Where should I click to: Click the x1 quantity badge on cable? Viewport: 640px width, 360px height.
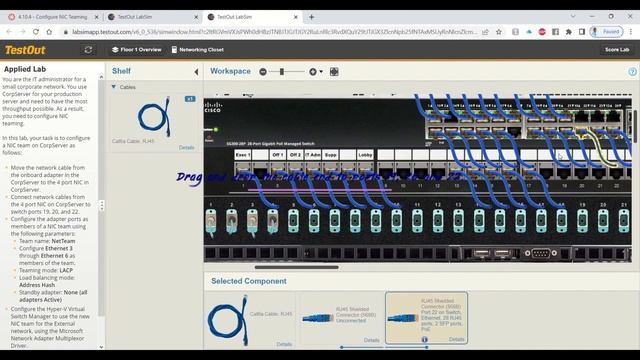pos(190,99)
